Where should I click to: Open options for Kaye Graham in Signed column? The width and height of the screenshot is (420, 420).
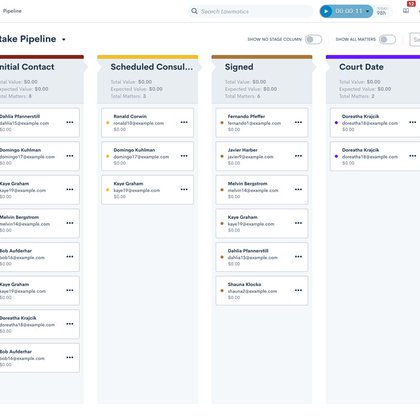point(298,223)
